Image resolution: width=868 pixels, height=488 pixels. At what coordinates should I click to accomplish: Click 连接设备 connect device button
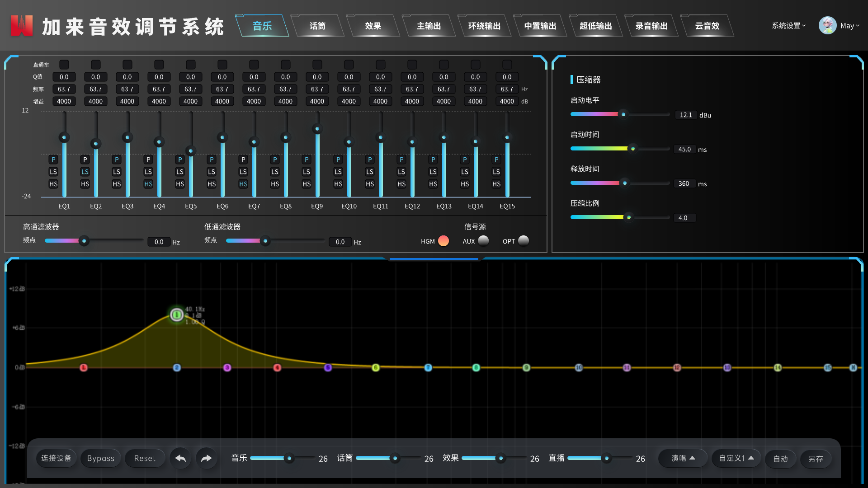[56, 458]
